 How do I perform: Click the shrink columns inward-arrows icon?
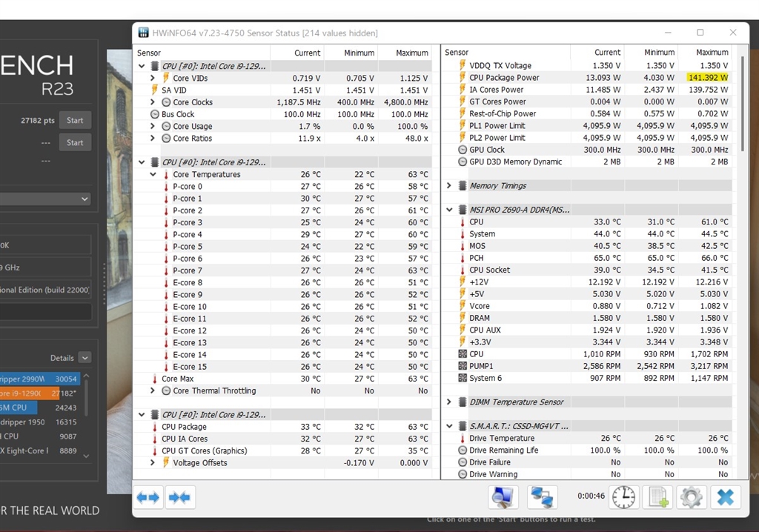pyautogui.click(x=179, y=497)
